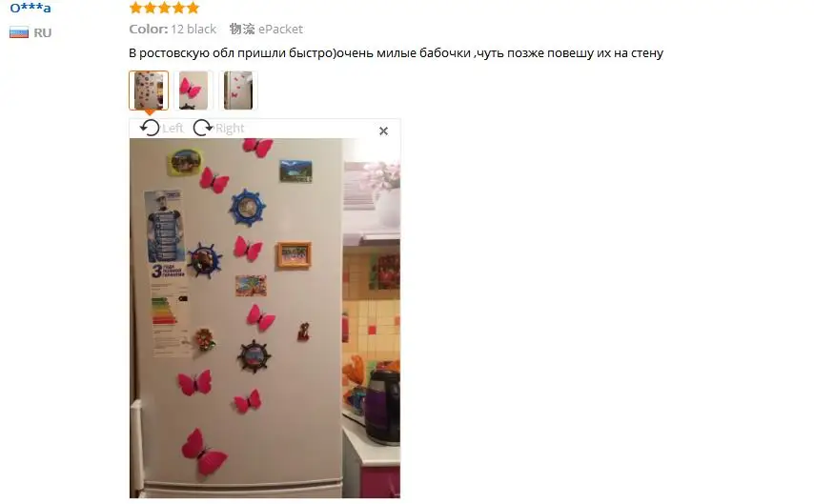The width and height of the screenshot is (814, 504).
Task: Click the first orange rating star
Action: coord(135,8)
